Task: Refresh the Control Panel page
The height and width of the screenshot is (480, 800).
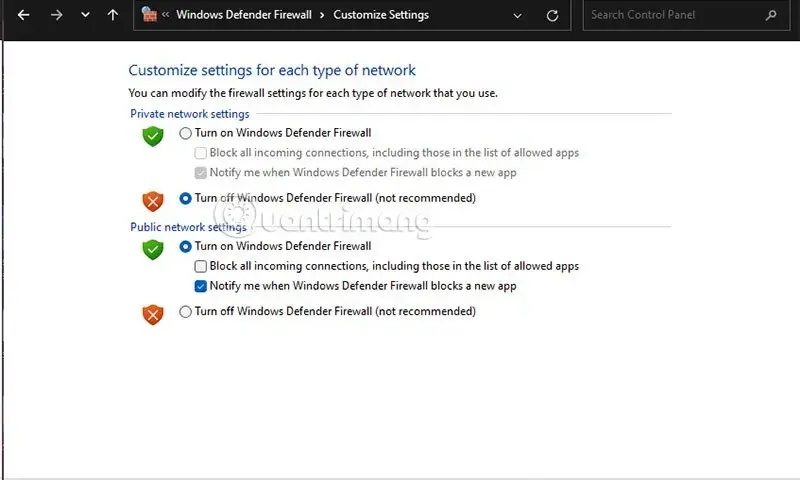Action: (x=552, y=16)
